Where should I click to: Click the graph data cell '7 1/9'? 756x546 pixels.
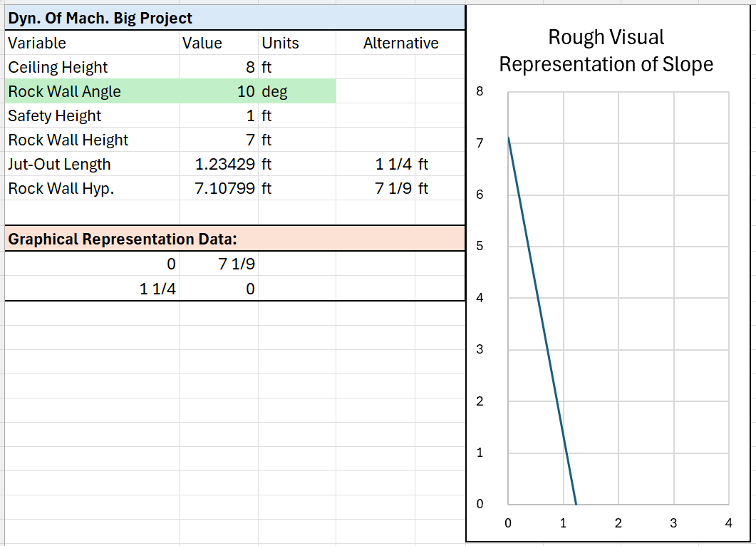[219, 264]
